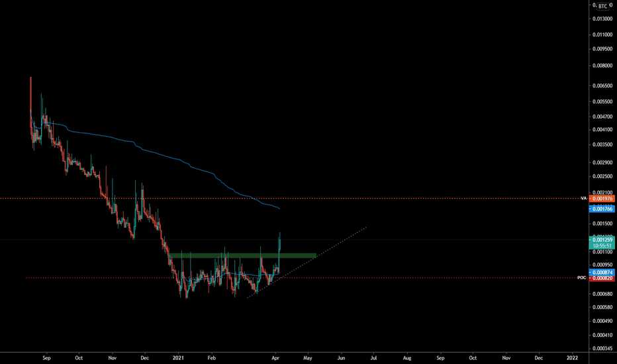Click the Jun label on time axis
The image size is (617, 364).
click(341, 358)
